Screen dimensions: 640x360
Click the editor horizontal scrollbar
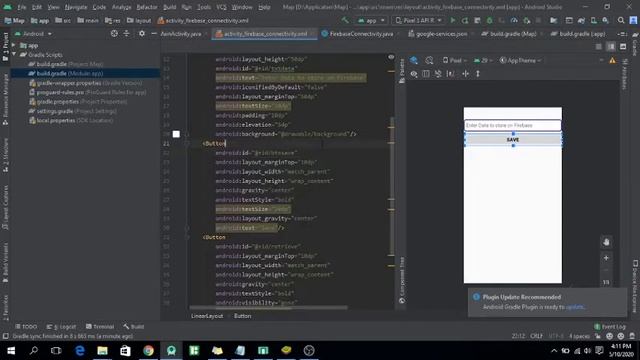tap(268, 307)
